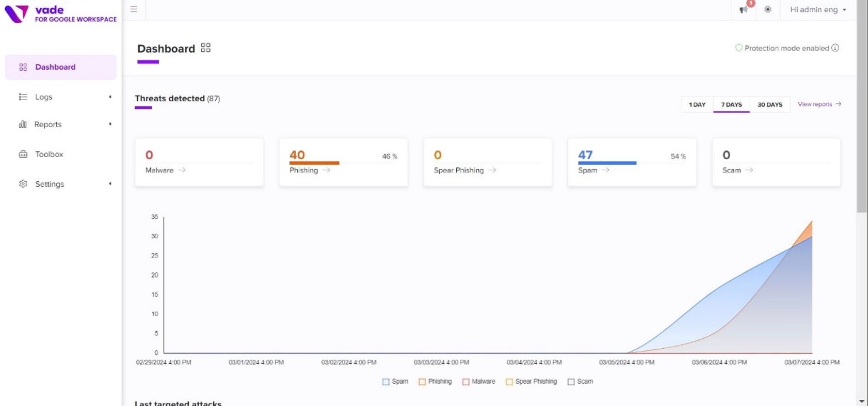Switch theme with the sun icon
The height and width of the screenshot is (406, 868).
coord(768,9)
